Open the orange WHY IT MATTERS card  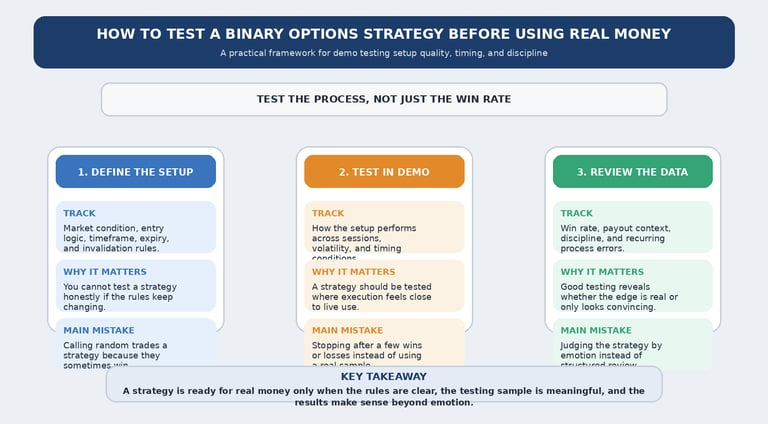pyautogui.click(x=384, y=286)
